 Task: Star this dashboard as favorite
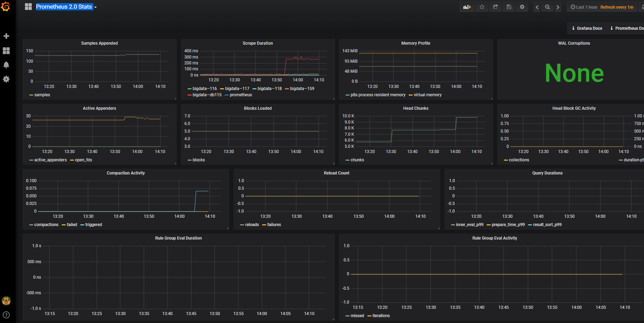[482, 7]
